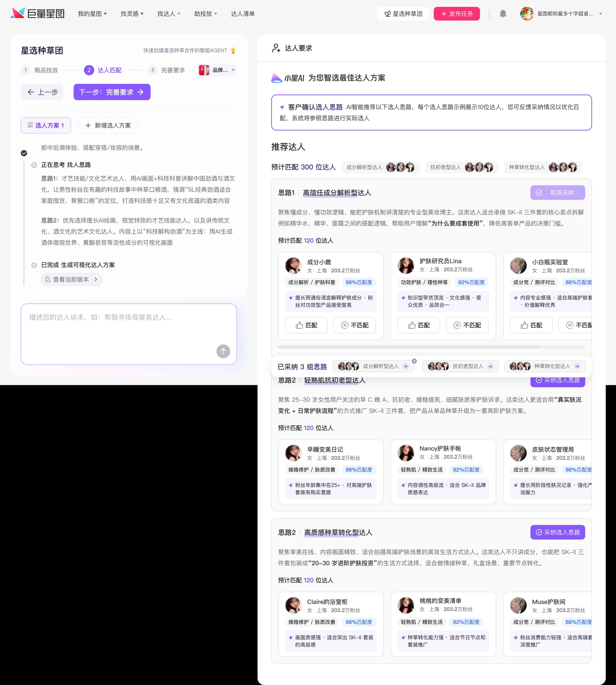Image resolution: width=616 pixels, height=685 pixels.
Task: Toggle 正在思考 选人思路 step check
Action: point(34,165)
